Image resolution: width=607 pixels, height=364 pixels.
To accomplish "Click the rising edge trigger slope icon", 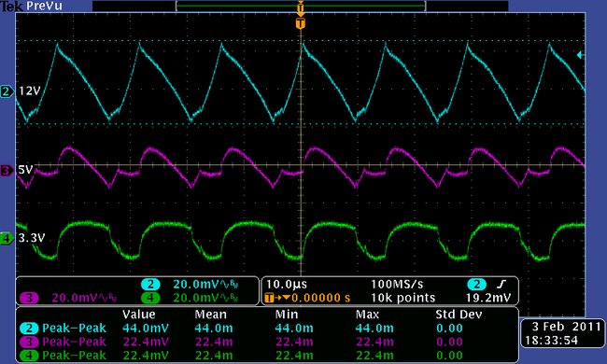I will click(501, 285).
